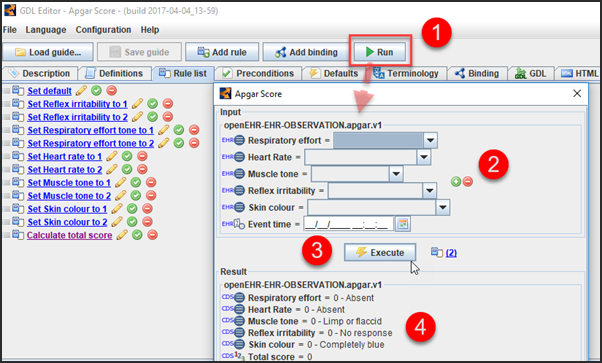Toggle green check for Set Reflex irritability to 1
The image size is (602, 363).
pyautogui.click(x=152, y=104)
